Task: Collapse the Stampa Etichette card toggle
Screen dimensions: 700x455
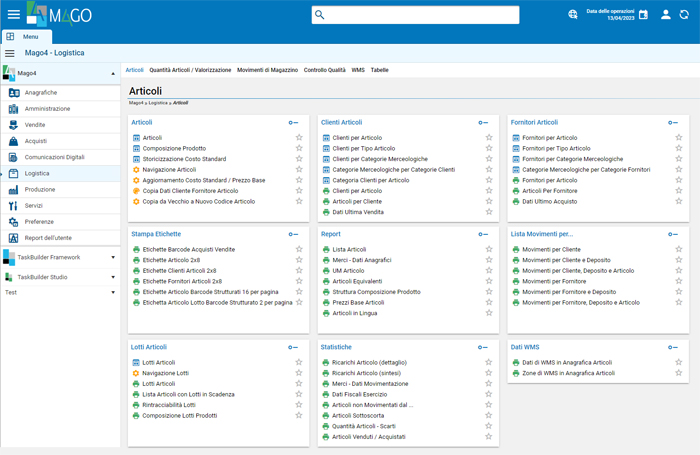Action: pos(293,234)
